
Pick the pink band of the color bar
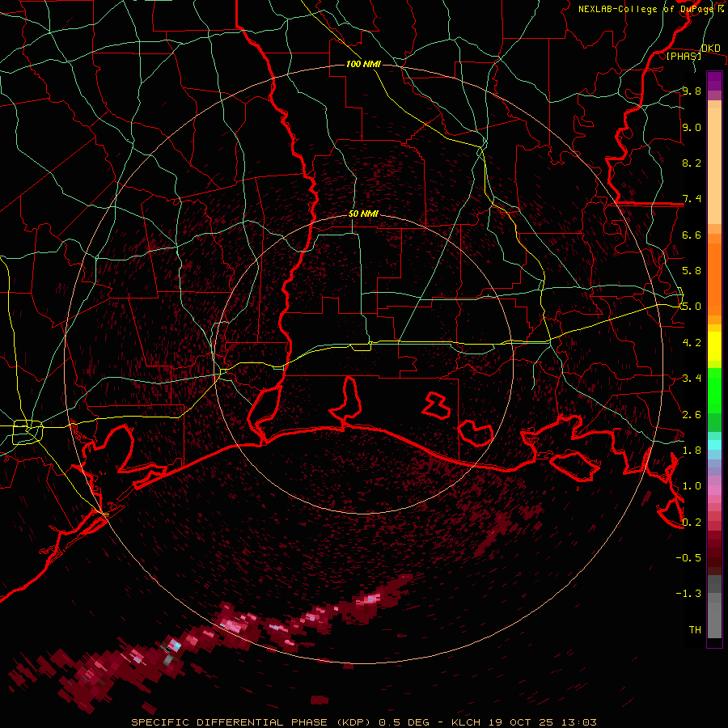click(714, 490)
